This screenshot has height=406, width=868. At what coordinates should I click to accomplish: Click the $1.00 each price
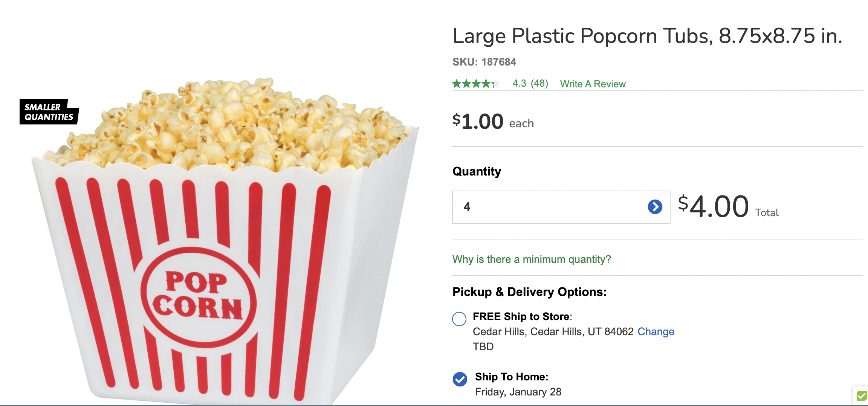[493, 122]
